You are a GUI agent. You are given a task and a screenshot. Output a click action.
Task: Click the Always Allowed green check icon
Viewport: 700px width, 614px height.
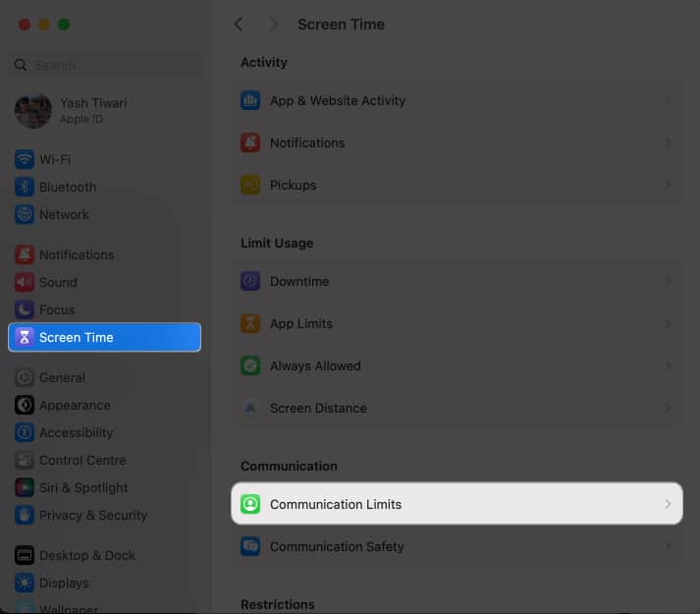pyautogui.click(x=250, y=365)
